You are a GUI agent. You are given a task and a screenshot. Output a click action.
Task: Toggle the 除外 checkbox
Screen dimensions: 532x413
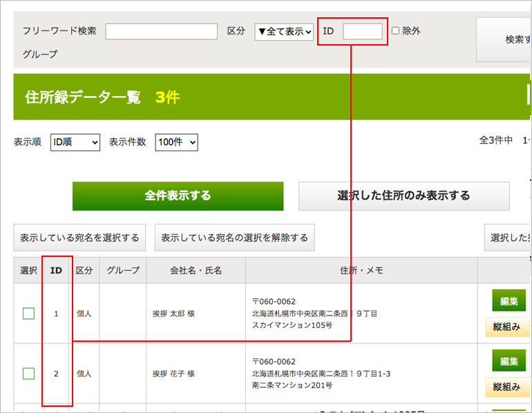tap(395, 31)
